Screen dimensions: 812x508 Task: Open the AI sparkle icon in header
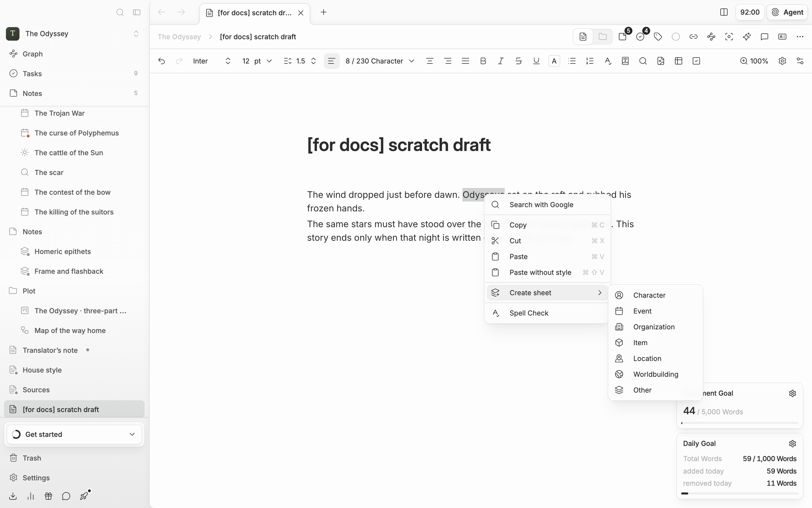point(747,37)
